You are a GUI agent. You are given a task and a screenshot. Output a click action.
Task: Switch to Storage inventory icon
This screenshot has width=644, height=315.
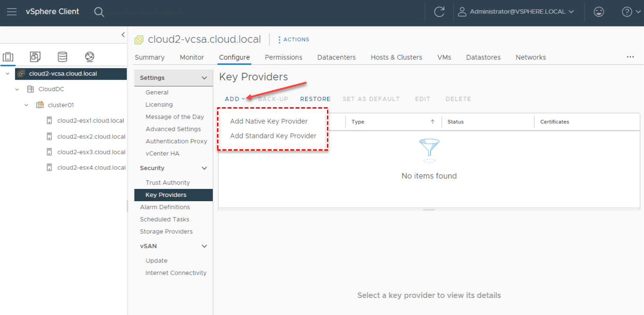62,57
